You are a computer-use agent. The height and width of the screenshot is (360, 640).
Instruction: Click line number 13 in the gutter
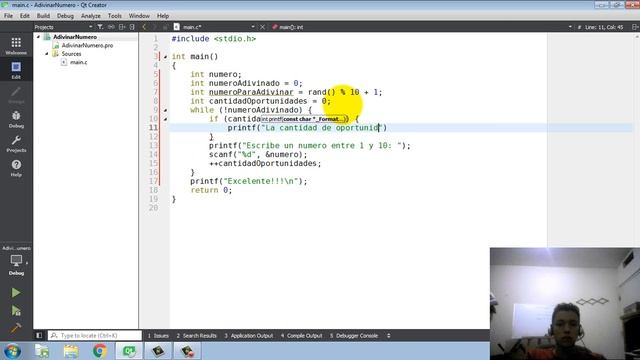[153, 146]
